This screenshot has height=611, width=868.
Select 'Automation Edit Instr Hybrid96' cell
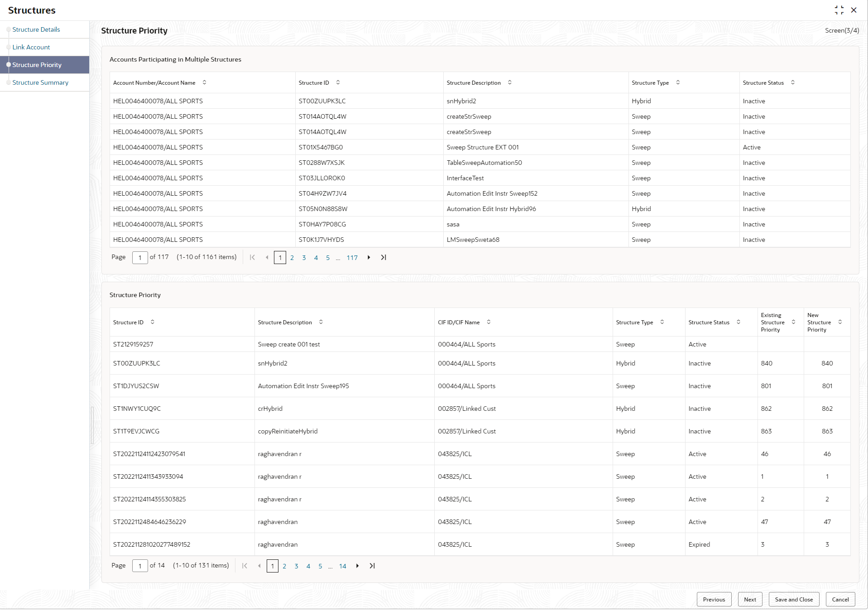point(536,209)
